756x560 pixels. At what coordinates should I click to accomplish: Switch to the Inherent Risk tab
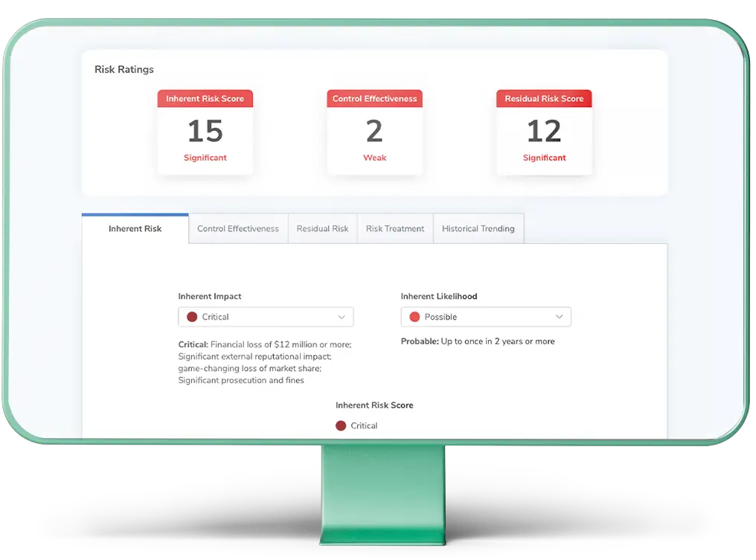coord(135,228)
